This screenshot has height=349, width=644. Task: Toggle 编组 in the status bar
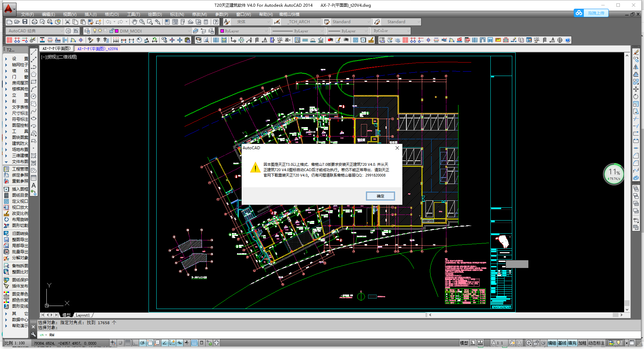552,343
